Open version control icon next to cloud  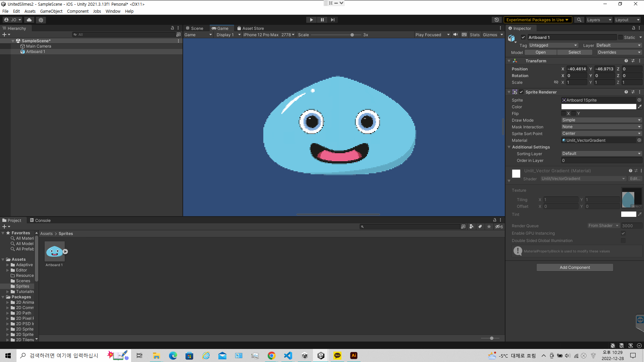[x=41, y=20]
